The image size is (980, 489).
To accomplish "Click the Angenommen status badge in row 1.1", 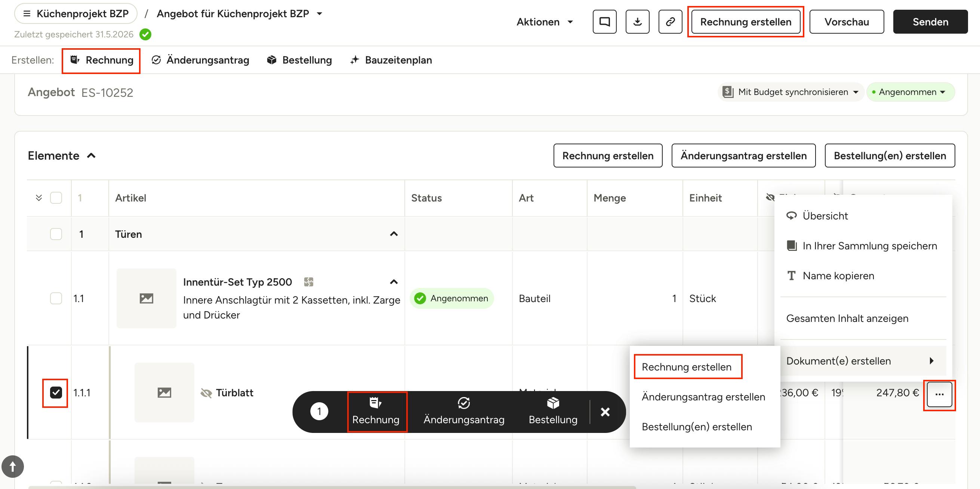I will (452, 298).
